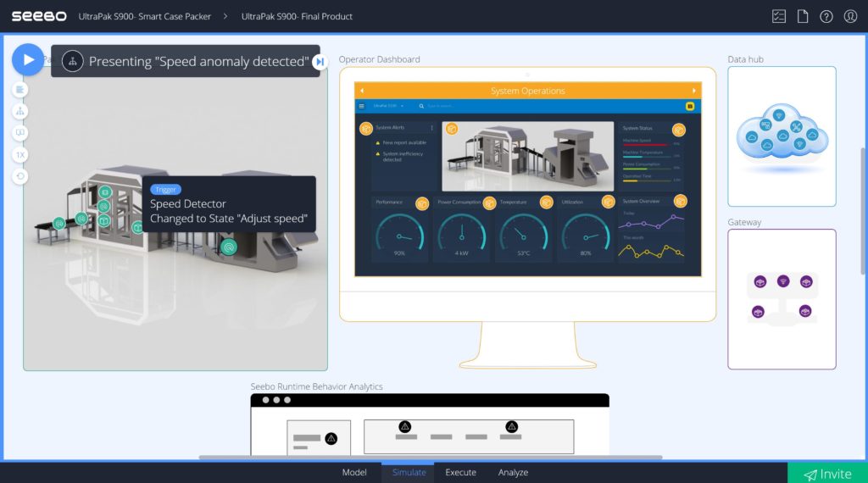Switch to the Execute tab
The height and width of the screenshot is (483, 868).
460,473
